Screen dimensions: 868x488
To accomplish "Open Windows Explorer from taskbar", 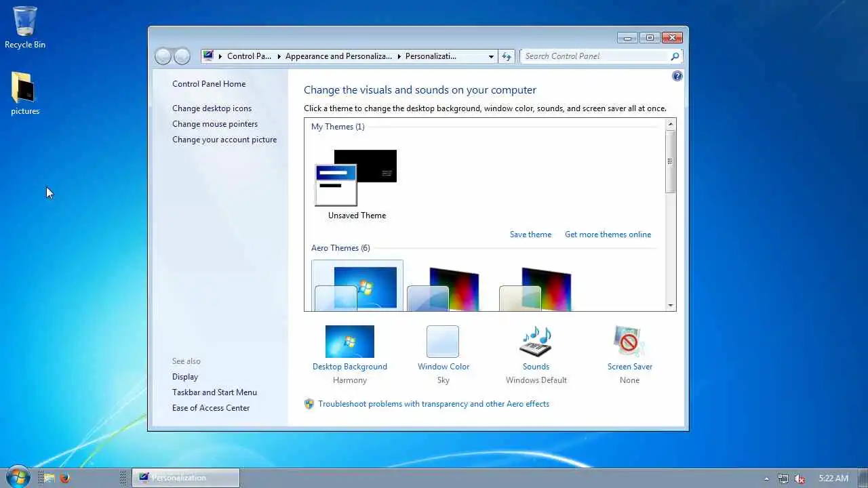I will click(x=50, y=478).
